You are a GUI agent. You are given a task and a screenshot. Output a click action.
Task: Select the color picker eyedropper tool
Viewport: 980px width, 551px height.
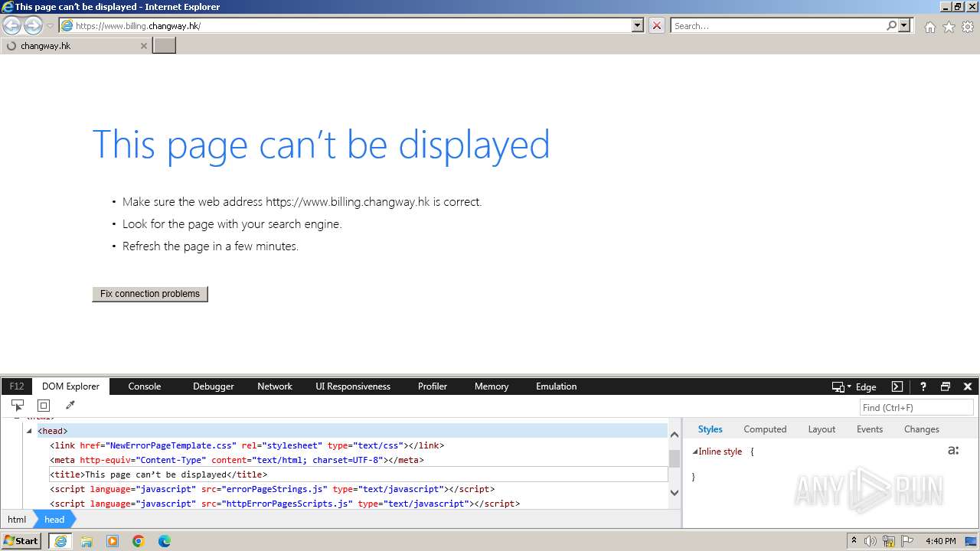(70, 406)
